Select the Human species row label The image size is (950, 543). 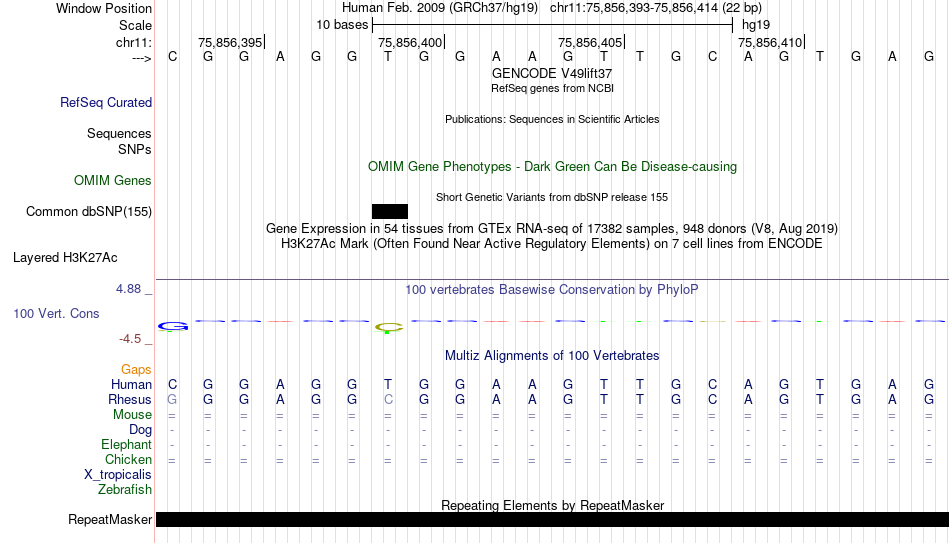click(x=131, y=384)
